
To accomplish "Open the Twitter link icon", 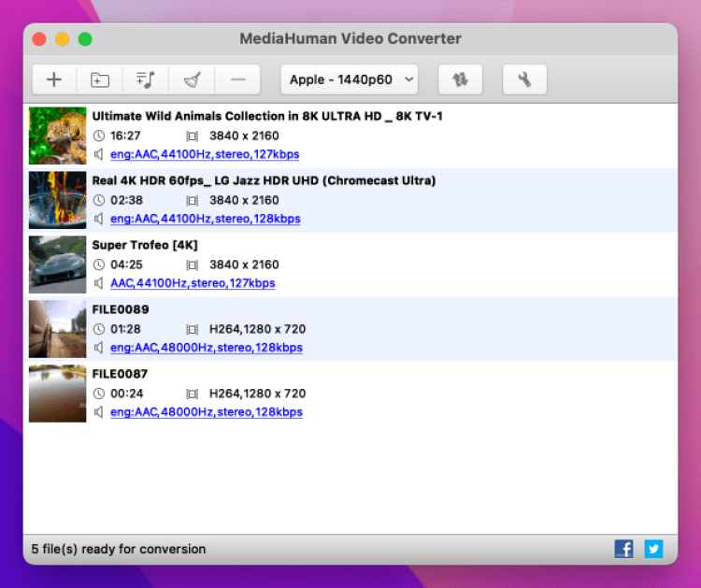I will (x=653, y=549).
